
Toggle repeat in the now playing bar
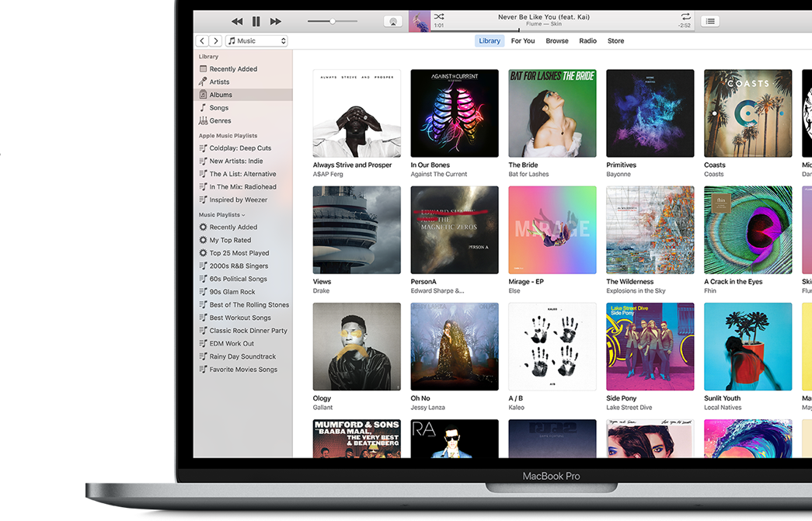coord(685,16)
